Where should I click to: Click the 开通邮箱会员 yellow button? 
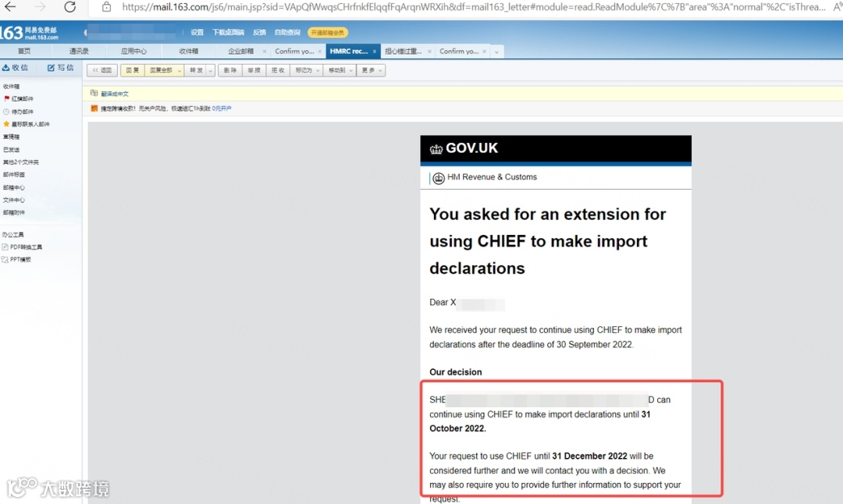point(327,33)
